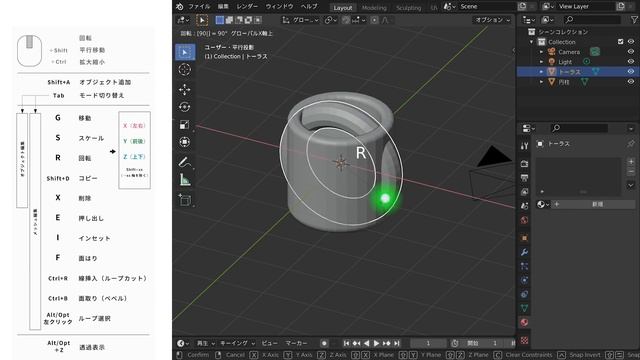
Task: Toggle snapping magnet in viewport header
Action: point(346,20)
